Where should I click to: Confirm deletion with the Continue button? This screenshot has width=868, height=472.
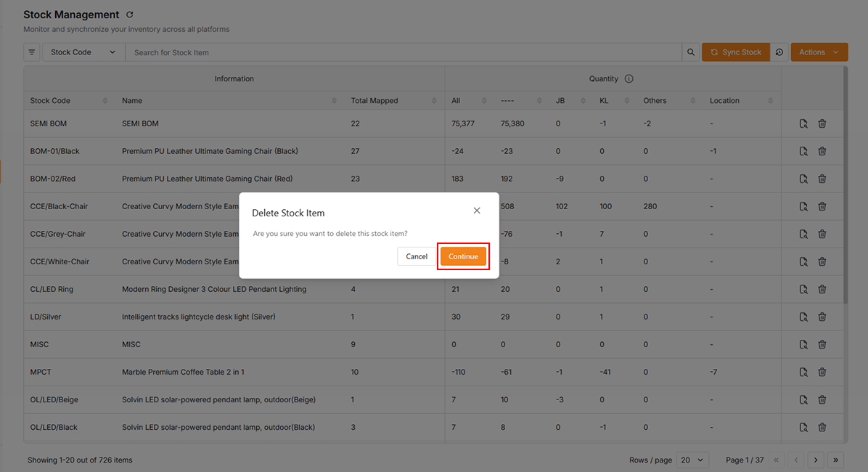(x=463, y=256)
